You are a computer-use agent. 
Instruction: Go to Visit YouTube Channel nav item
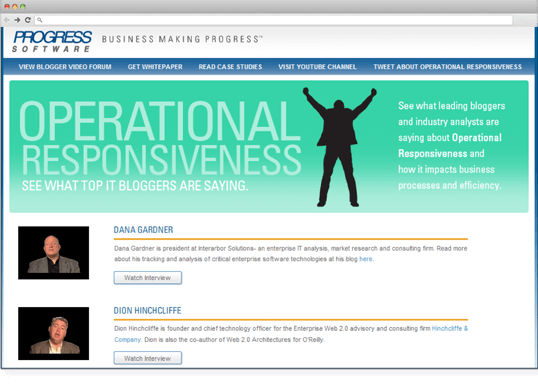(x=317, y=67)
